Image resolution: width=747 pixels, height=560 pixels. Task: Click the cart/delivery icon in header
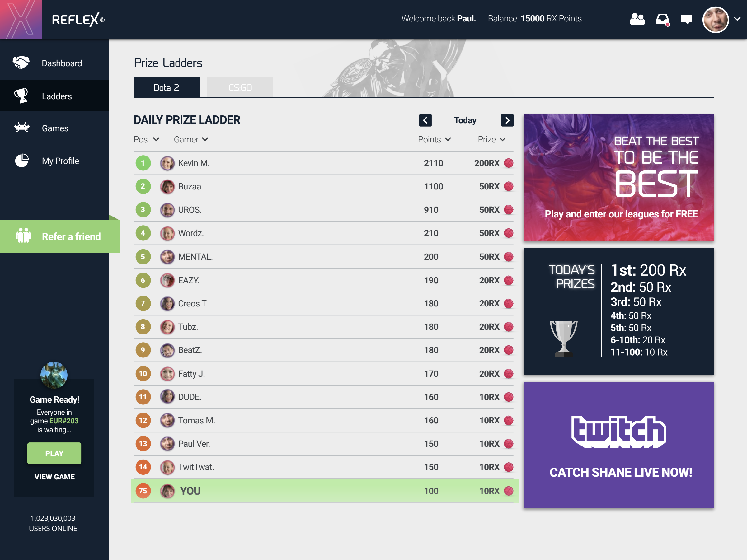663,18
